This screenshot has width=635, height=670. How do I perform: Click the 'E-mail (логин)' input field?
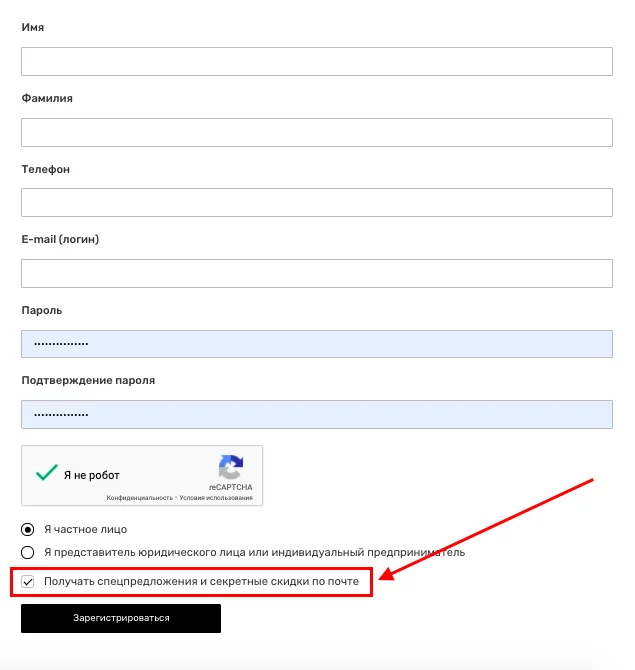click(316, 273)
